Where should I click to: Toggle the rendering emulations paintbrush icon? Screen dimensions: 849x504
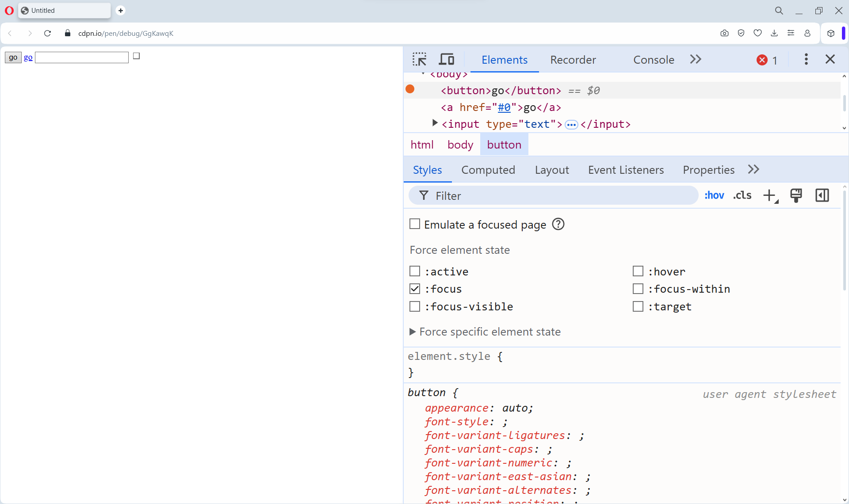pyautogui.click(x=796, y=195)
